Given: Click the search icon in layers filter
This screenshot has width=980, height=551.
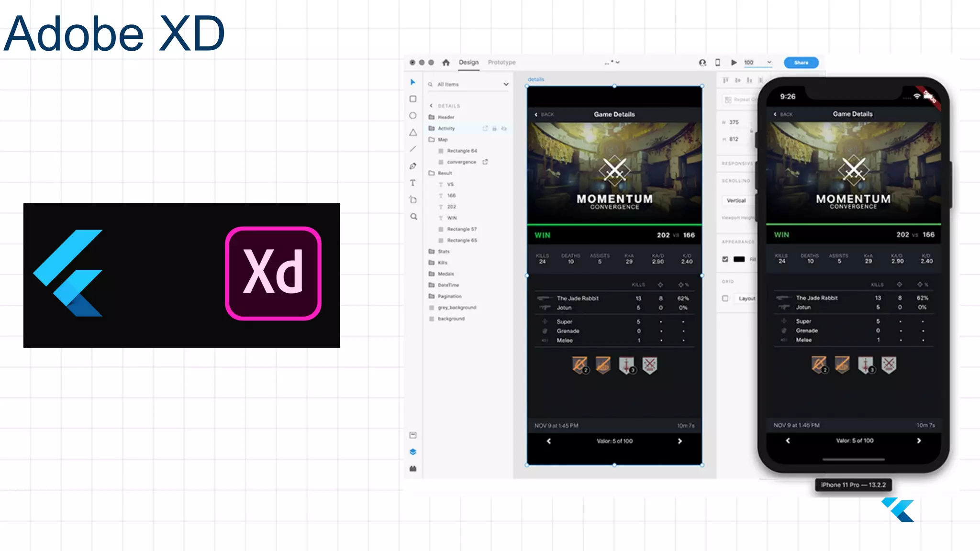Looking at the screenshot, I should pyautogui.click(x=430, y=84).
